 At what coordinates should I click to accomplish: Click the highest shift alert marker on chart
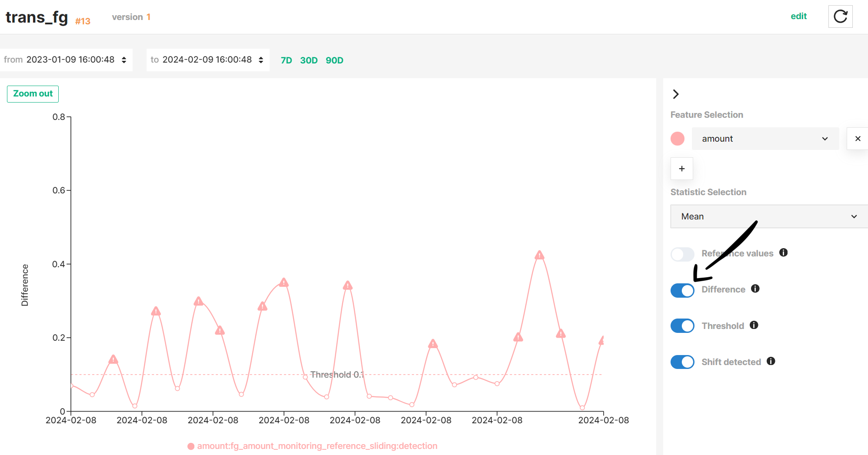(x=539, y=255)
